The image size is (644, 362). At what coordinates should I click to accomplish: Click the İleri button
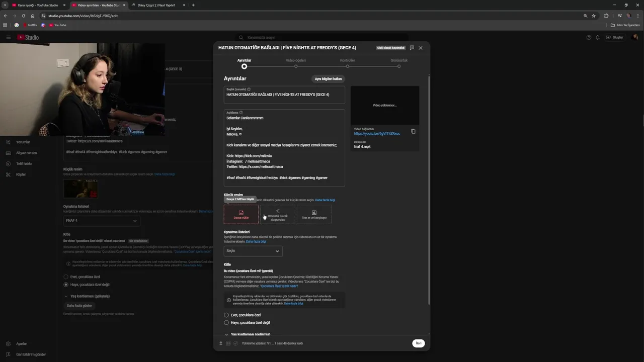[419, 343]
